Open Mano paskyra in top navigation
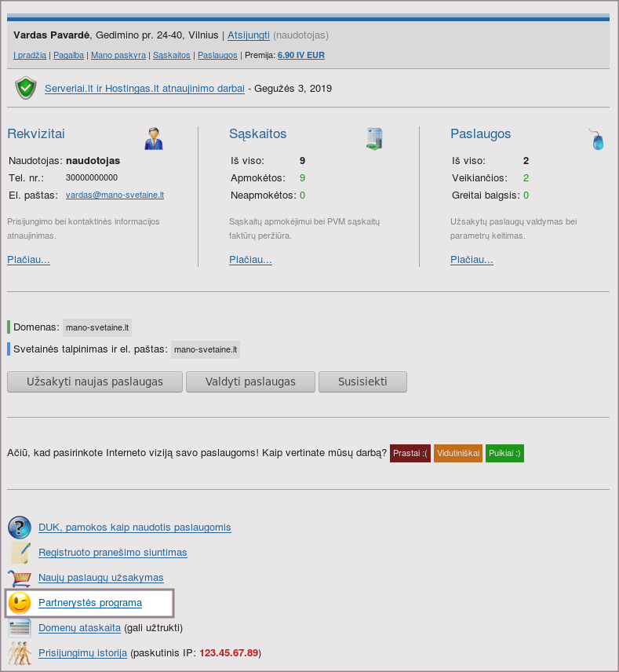 tap(118, 56)
